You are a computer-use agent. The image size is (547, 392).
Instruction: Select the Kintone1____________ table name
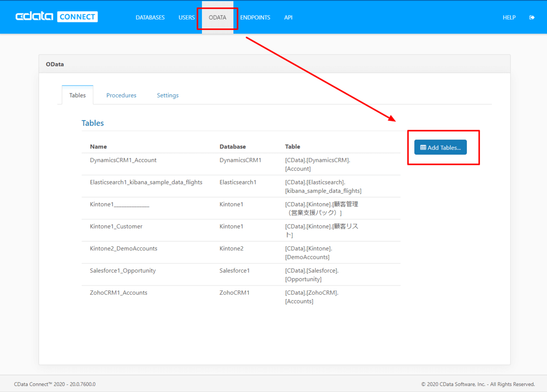(x=119, y=204)
